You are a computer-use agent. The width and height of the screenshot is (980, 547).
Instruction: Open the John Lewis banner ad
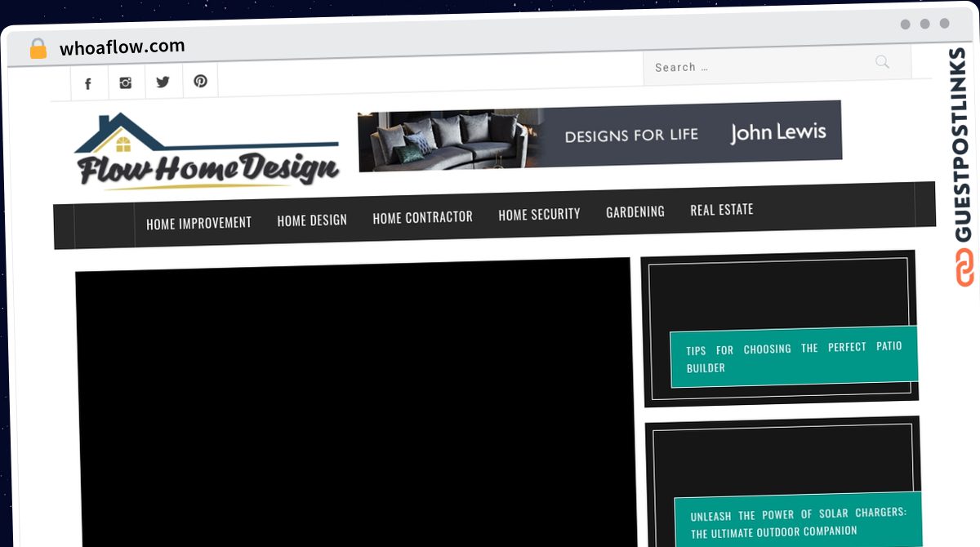[600, 136]
